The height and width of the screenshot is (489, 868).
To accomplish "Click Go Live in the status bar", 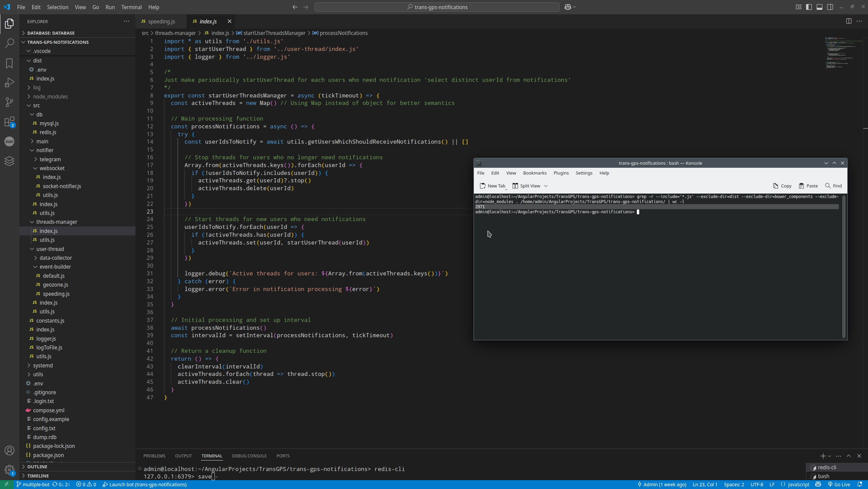I will [839, 485].
